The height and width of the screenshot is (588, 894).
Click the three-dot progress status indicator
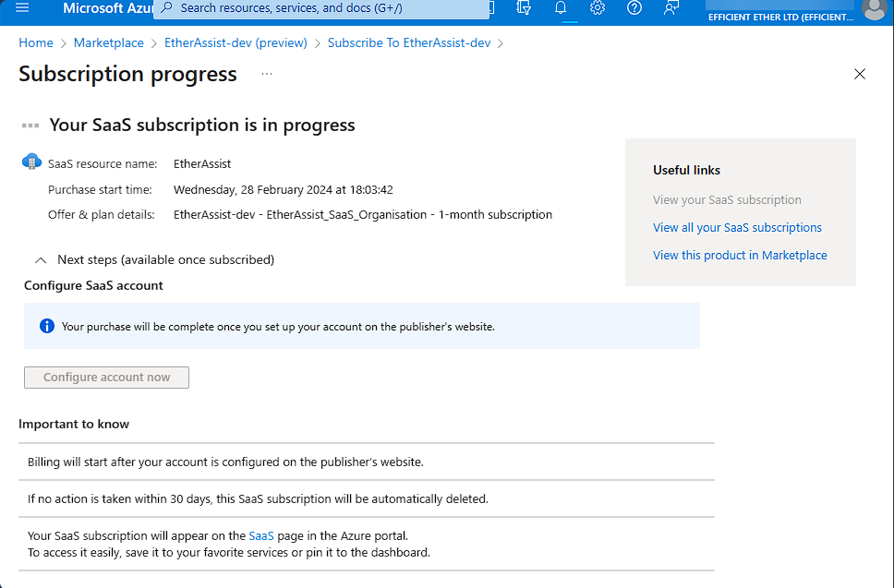pyautogui.click(x=30, y=126)
